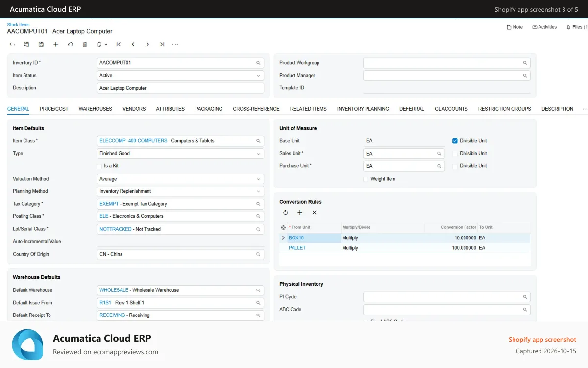Open ELECCOMP -400-COMPUTERS item class link

(x=133, y=141)
